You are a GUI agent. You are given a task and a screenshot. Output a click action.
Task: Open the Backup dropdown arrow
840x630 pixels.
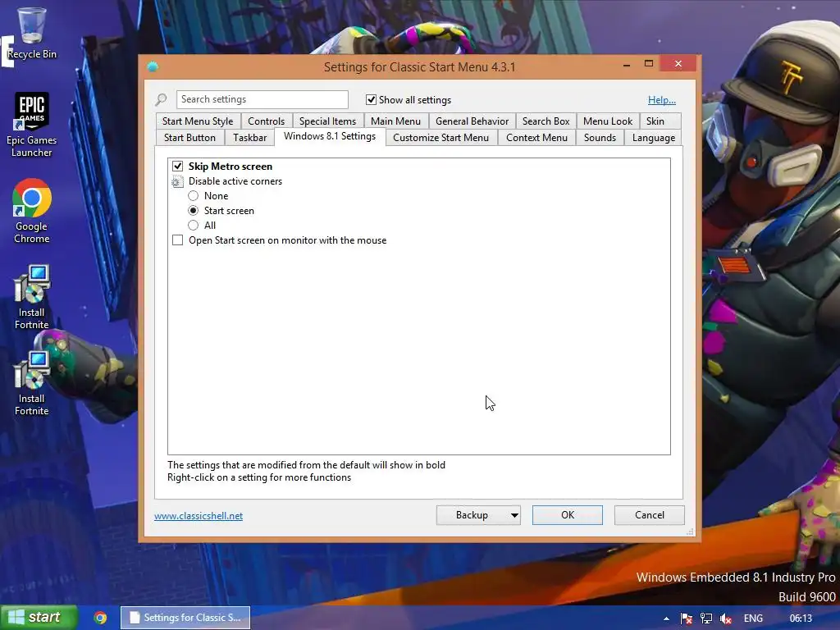pyautogui.click(x=514, y=515)
